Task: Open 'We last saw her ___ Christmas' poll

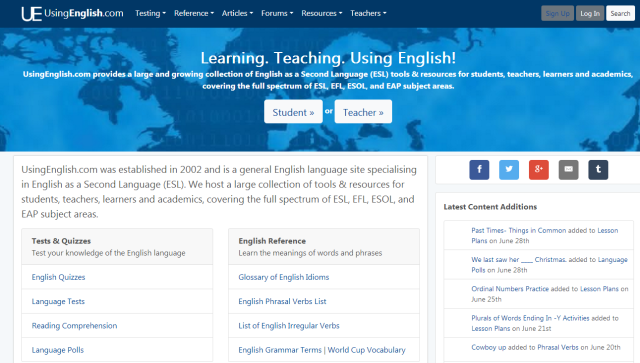Action: tap(518, 259)
